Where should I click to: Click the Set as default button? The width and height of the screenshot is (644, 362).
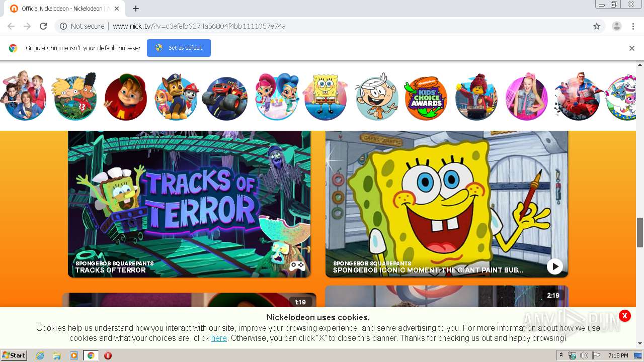[179, 48]
